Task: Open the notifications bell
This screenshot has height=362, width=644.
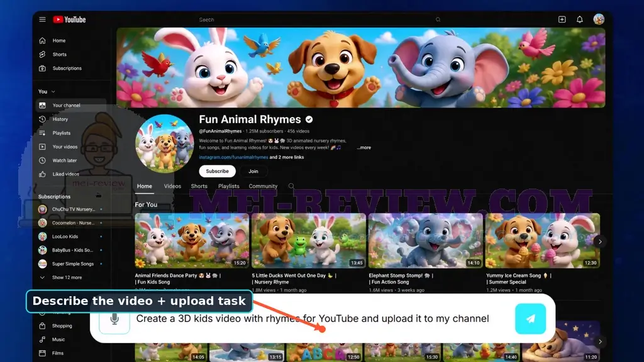Action: [579, 19]
